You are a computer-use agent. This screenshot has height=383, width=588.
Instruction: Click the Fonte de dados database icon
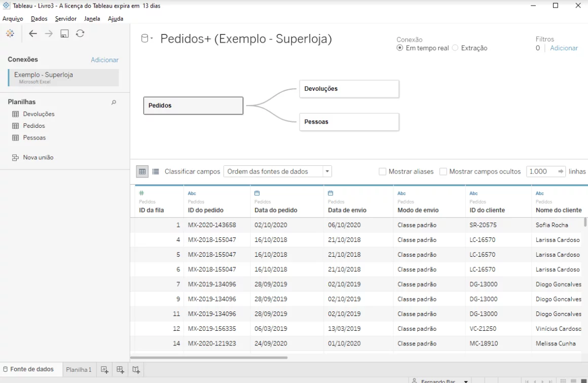click(5, 369)
